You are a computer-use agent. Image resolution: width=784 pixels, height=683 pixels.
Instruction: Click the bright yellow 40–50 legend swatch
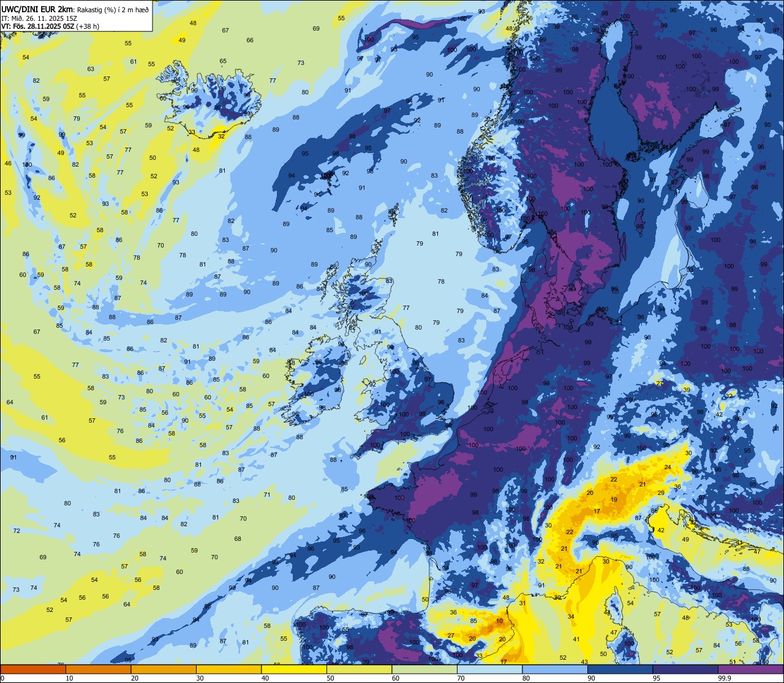[x=294, y=669]
